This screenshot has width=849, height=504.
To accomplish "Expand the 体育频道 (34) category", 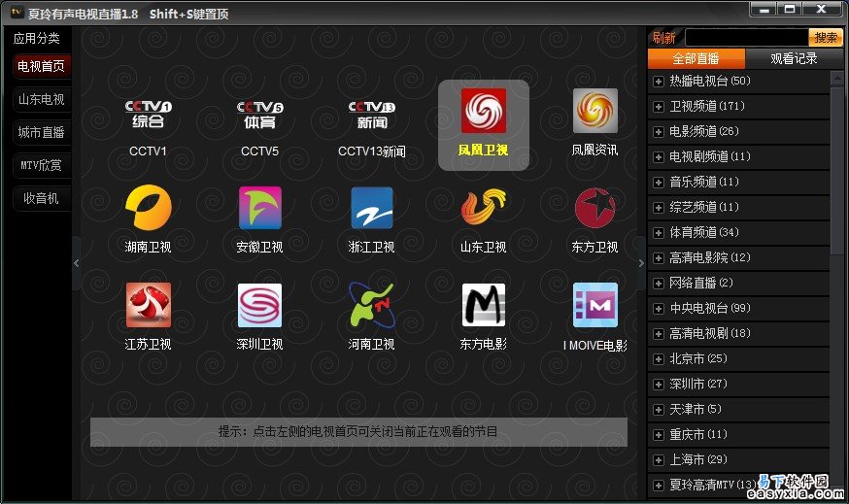I will click(x=658, y=233).
